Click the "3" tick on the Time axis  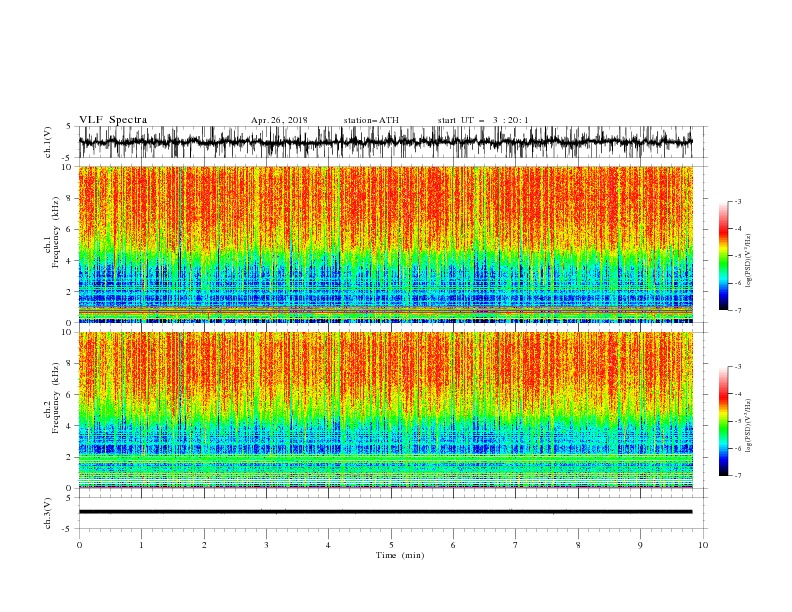(266, 545)
